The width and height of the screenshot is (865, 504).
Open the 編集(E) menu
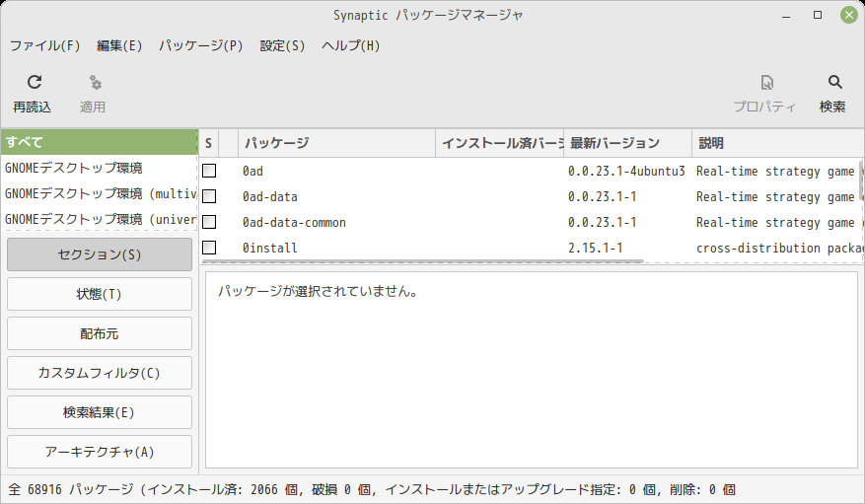[x=119, y=45]
